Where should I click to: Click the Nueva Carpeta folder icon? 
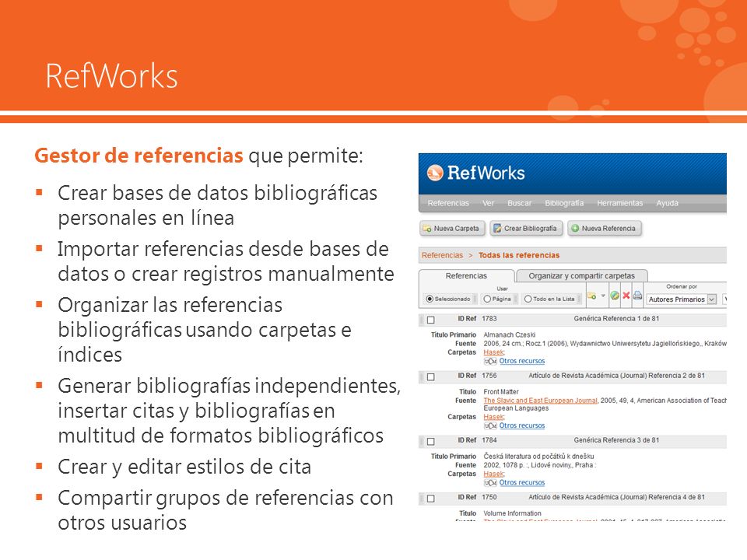point(427,229)
